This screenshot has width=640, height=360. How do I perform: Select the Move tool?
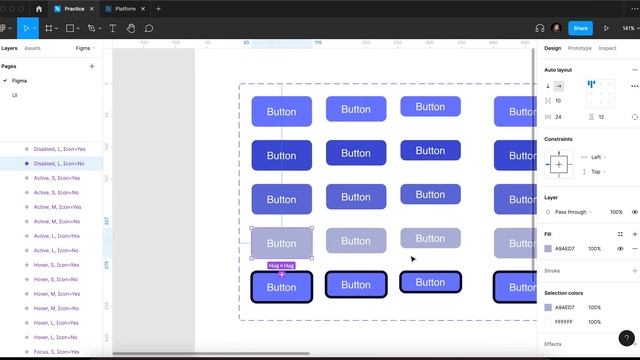click(x=26, y=28)
